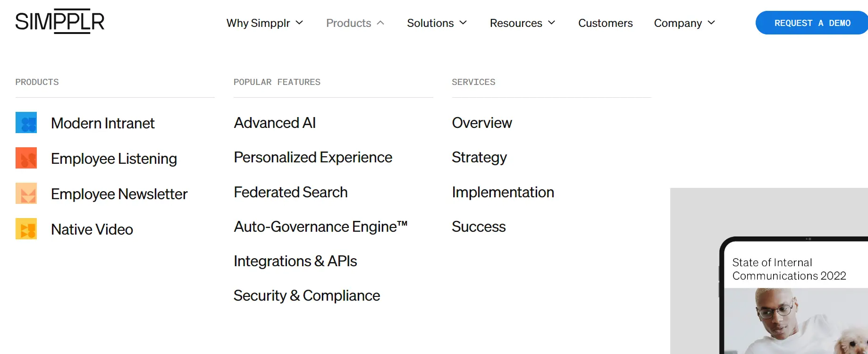The width and height of the screenshot is (868, 354).
Task: Open State of Internal Communications 2022 thumbnail
Action: 769,271
